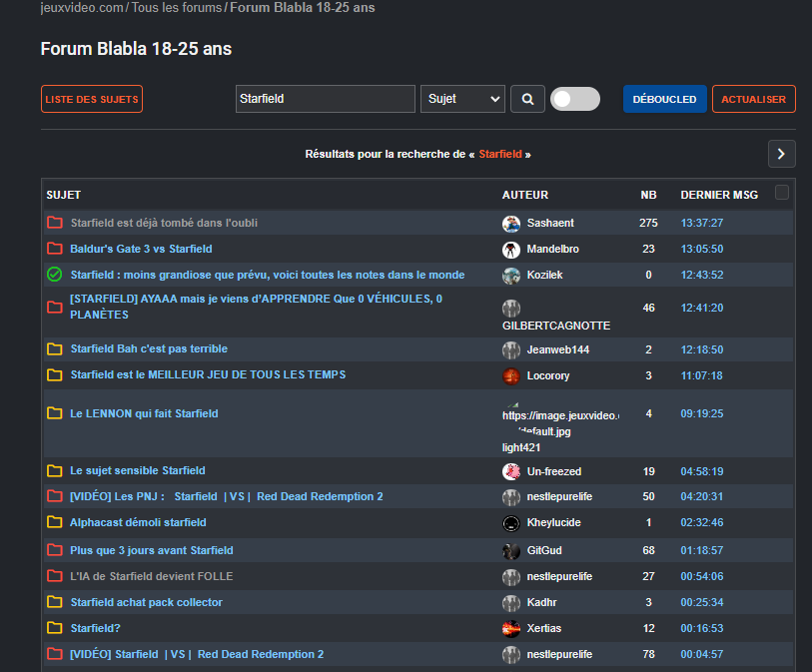Click the reply count "68" on GitGud's topic
The image size is (812, 672).
[648, 550]
